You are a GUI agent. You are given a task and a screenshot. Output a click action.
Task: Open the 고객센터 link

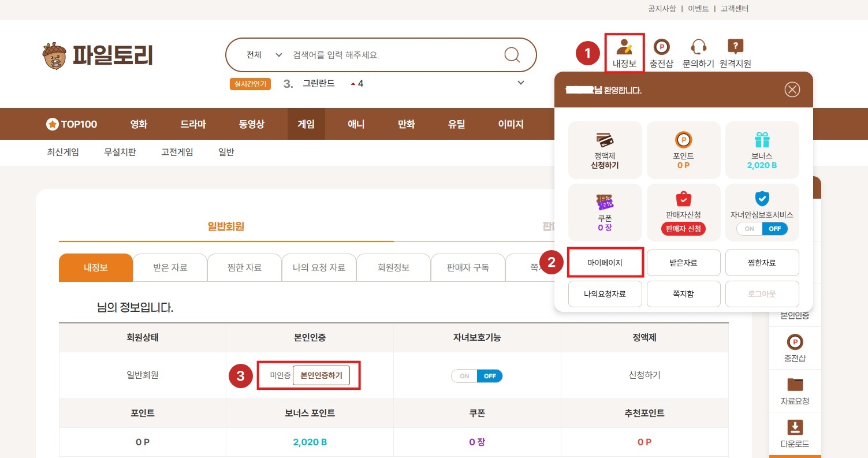[735, 9]
